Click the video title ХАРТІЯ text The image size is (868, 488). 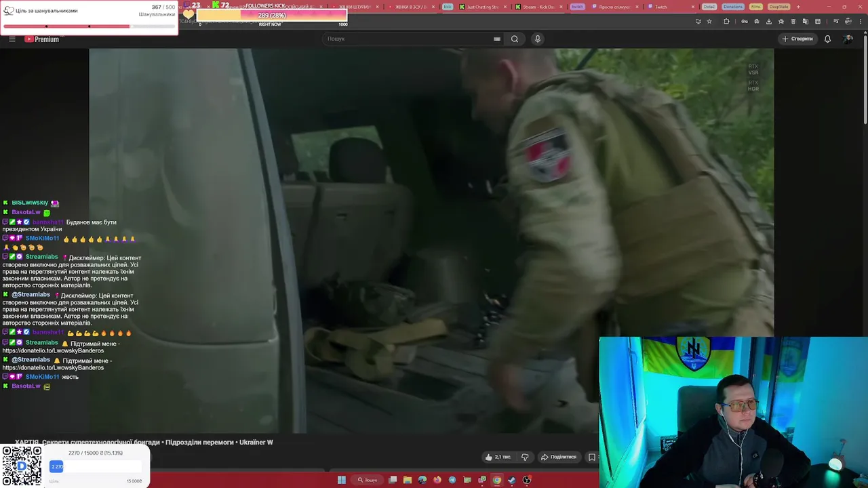[x=144, y=443]
